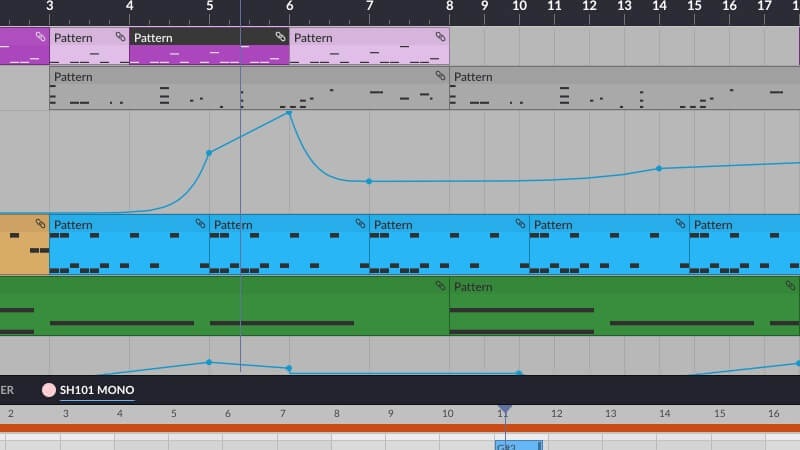Click lower lane automation point near bar 10
The height and width of the screenshot is (450, 800).
519,373
